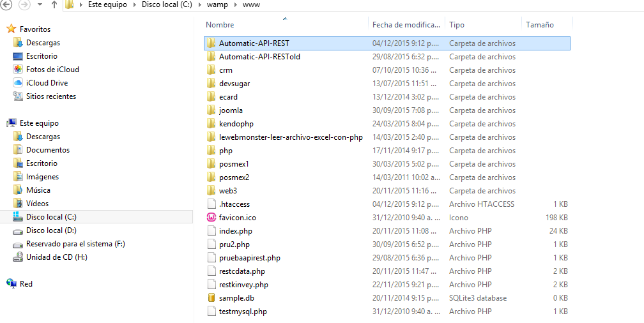The width and height of the screenshot is (644, 323).
Task: Select the devsugar folder
Action: (234, 84)
